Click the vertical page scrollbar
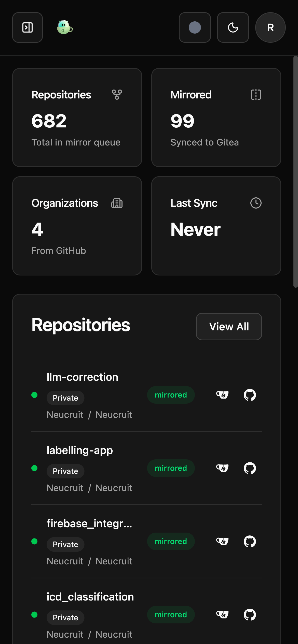Screen dimensions: 298x644 pyautogui.click(x=295, y=172)
